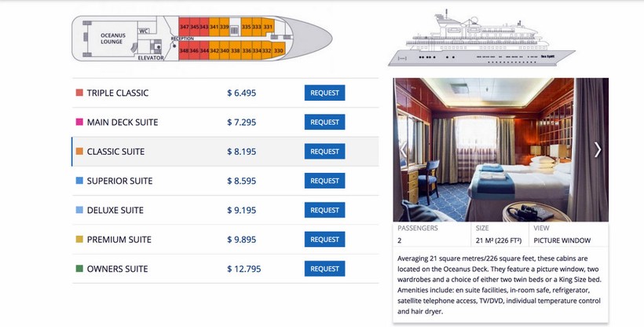644x327 pixels.
Task: Select the Superior Suite row
Action: coord(225,181)
